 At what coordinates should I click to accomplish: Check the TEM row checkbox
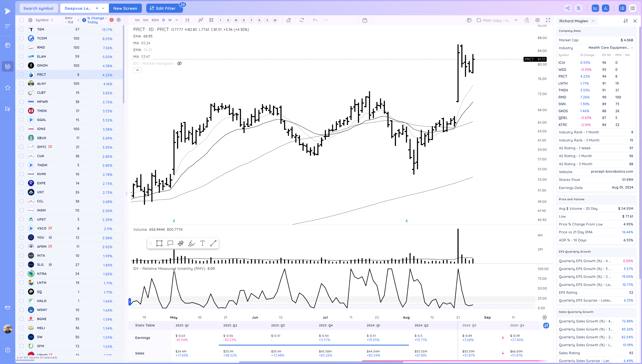(x=22, y=29)
